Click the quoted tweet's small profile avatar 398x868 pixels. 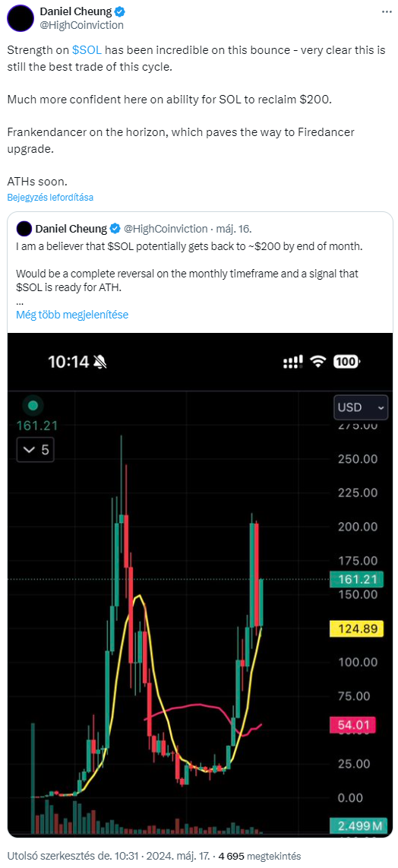point(24,228)
